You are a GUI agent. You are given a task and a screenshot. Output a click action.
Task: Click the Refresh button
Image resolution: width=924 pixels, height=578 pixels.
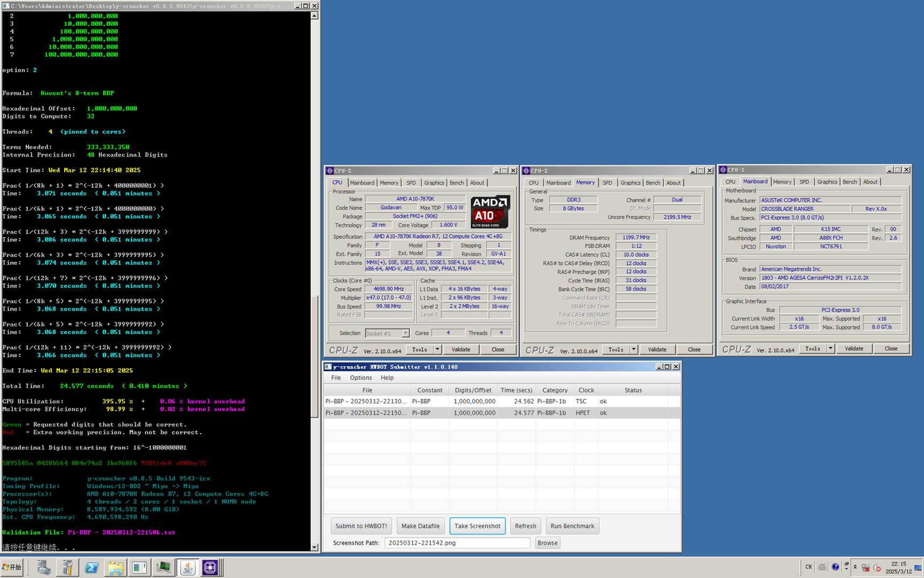(x=526, y=526)
